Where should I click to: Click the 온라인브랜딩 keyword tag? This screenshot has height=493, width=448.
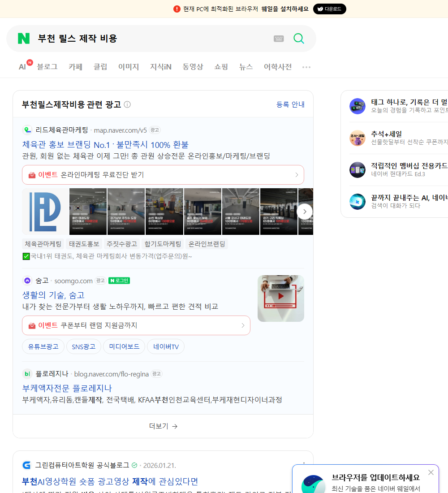[207, 244]
